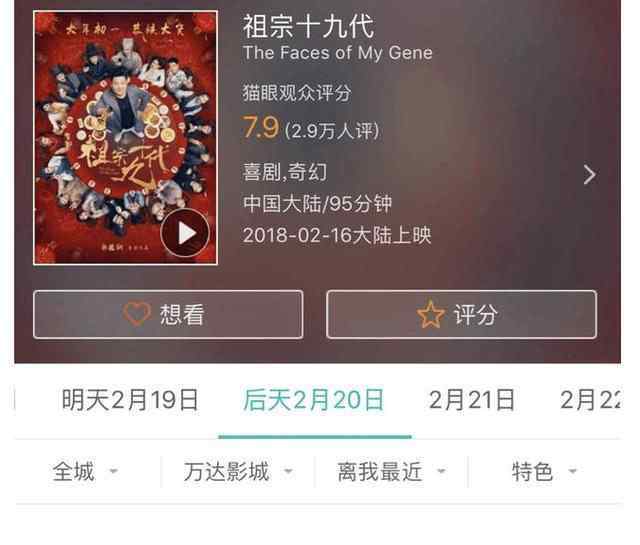Screen dimensions: 640x545
Task: Tap the star icon for 评分
Action: 431,314
